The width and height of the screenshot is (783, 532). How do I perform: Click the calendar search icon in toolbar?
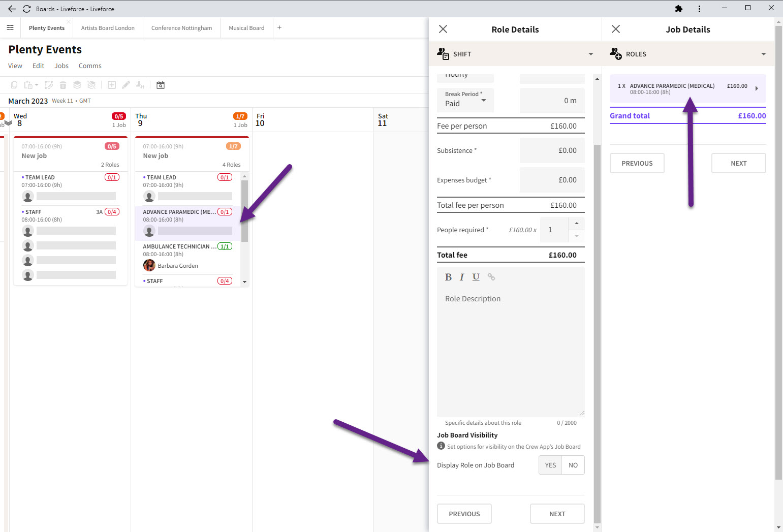tap(160, 85)
